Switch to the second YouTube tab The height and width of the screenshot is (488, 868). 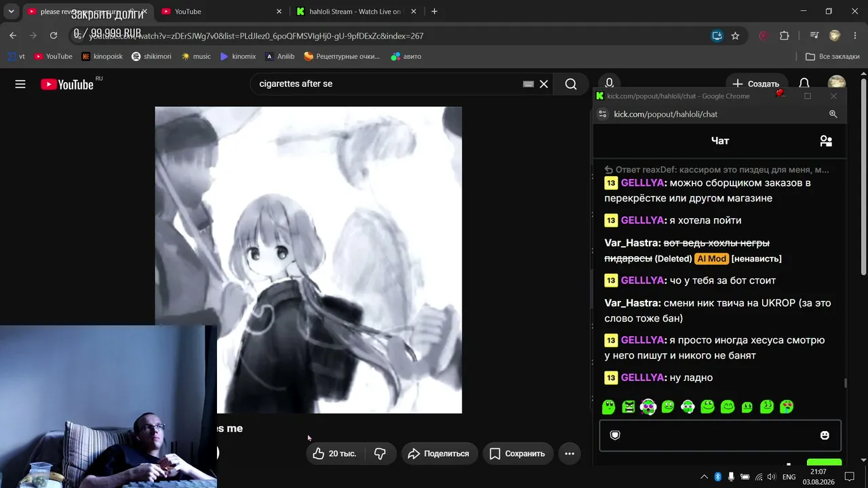222,12
